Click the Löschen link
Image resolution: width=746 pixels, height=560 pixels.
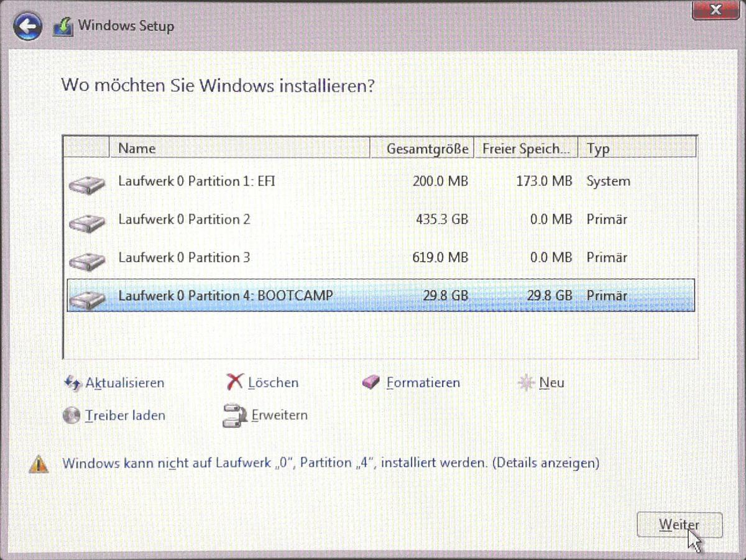273,383
